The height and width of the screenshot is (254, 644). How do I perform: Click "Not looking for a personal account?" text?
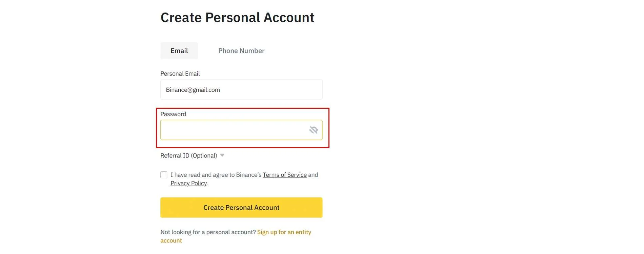[x=208, y=232]
